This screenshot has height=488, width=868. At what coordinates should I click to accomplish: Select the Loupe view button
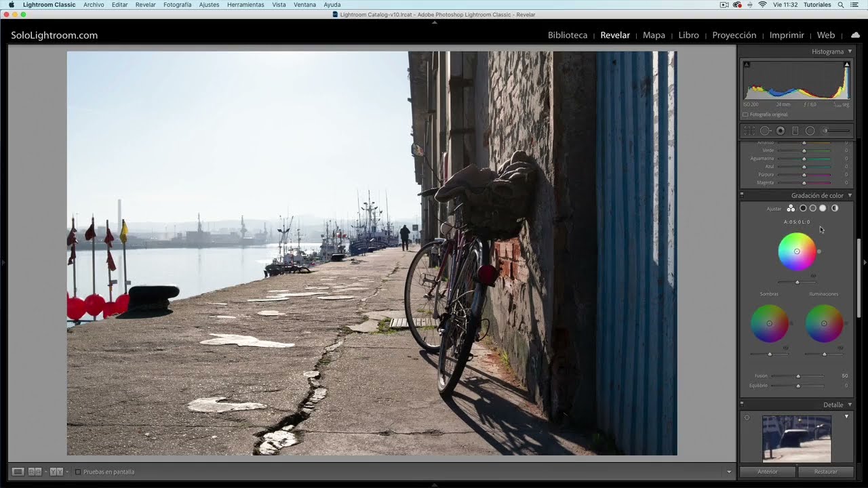(18, 472)
